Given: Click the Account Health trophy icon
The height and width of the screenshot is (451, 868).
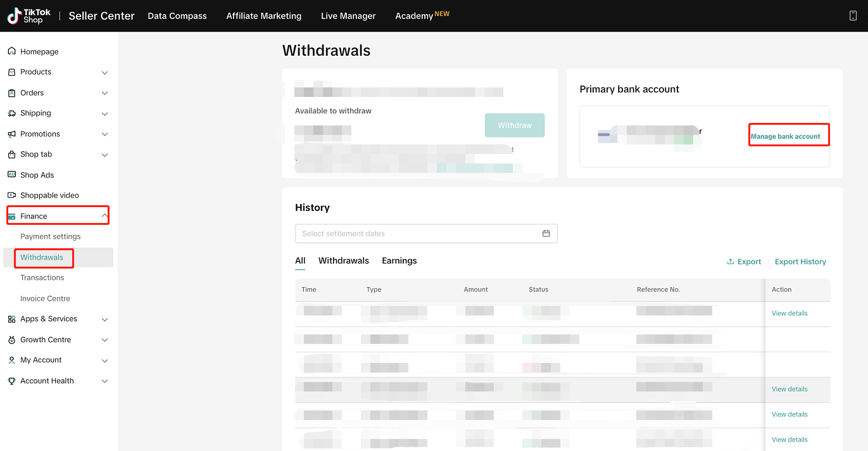Looking at the screenshot, I should click(x=11, y=381).
